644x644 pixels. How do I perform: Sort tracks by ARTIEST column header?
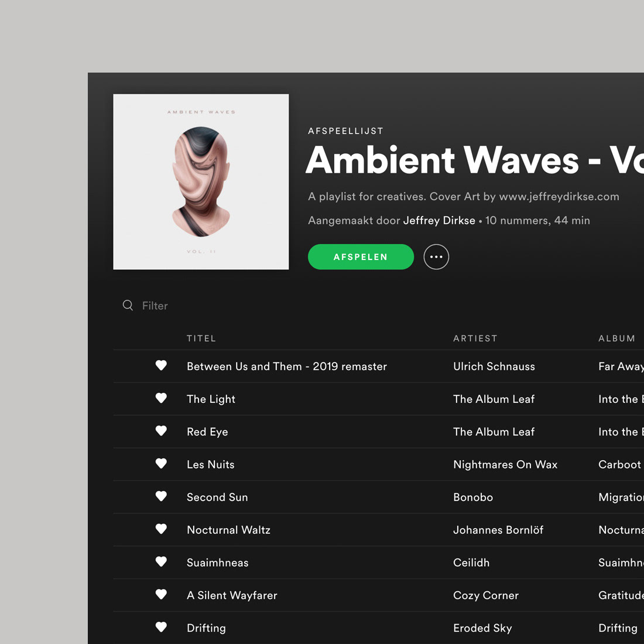[x=475, y=338]
